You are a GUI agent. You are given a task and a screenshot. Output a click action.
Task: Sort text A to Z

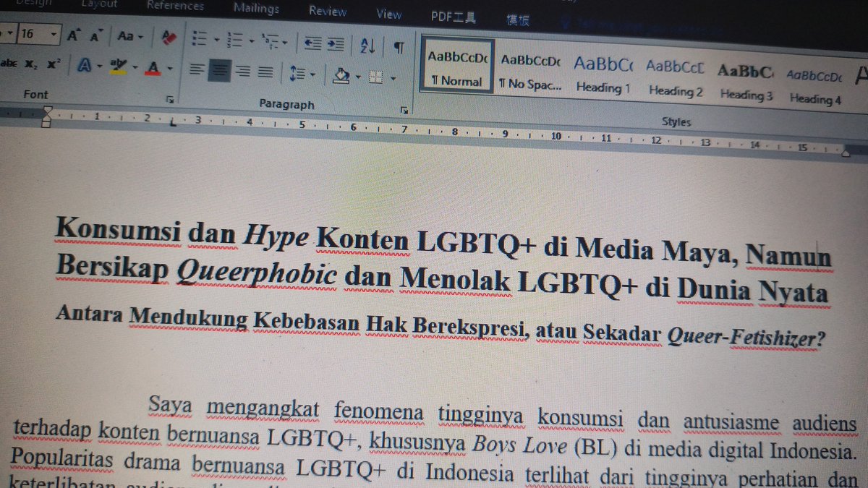click(x=367, y=46)
